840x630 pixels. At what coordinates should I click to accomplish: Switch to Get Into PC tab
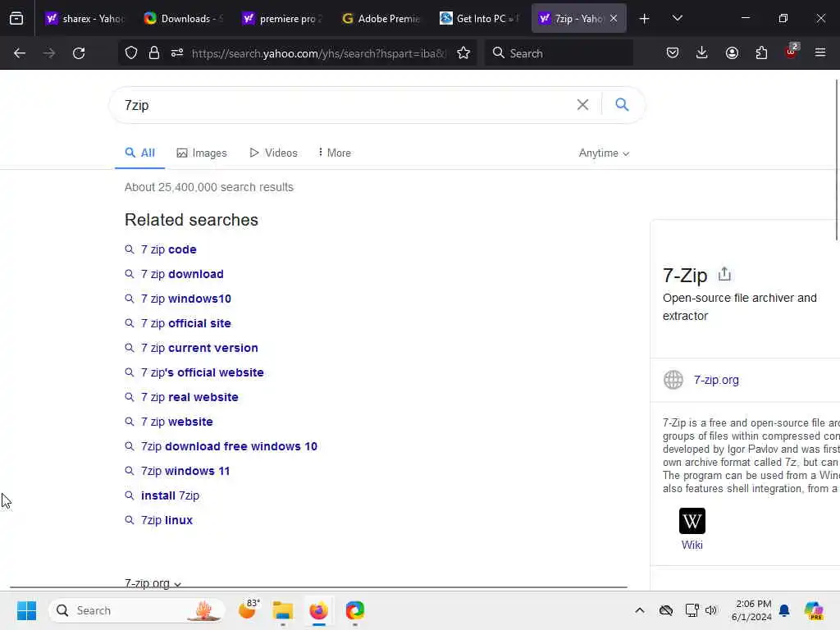point(480,19)
